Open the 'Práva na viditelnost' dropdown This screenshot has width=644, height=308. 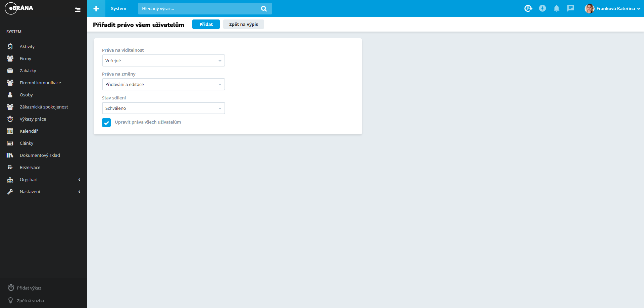163,60
